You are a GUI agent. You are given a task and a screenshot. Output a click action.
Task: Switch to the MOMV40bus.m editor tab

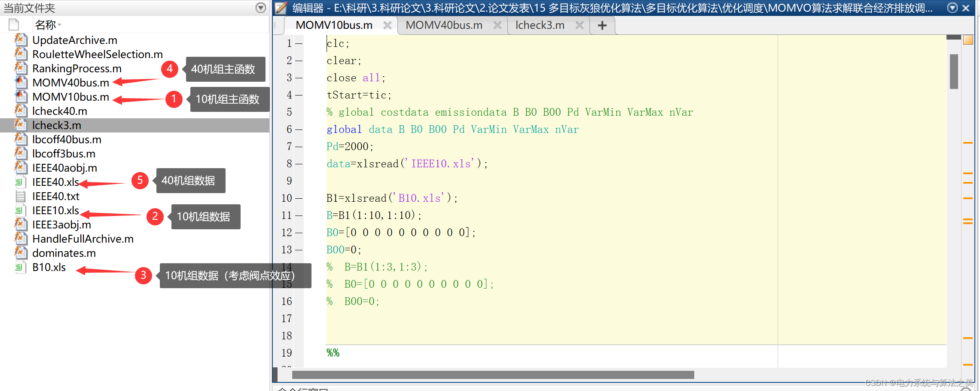[444, 25]
